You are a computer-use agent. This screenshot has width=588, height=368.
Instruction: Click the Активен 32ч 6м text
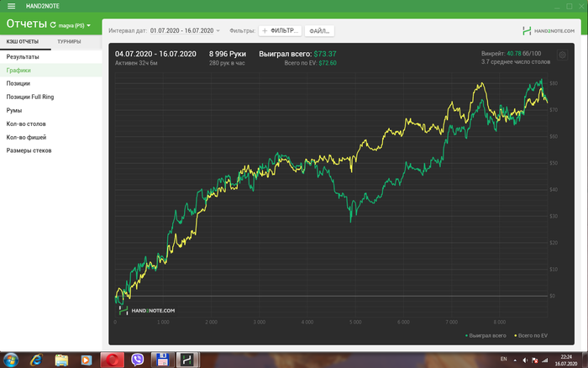click(136, 63)
